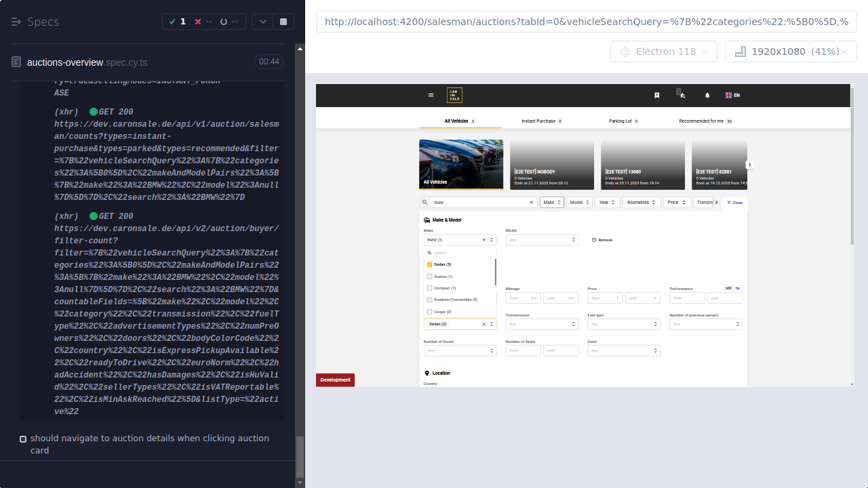Open the viewport 1920x1080 selector
This screenshot has width=868, height=488.
(791, 51)
